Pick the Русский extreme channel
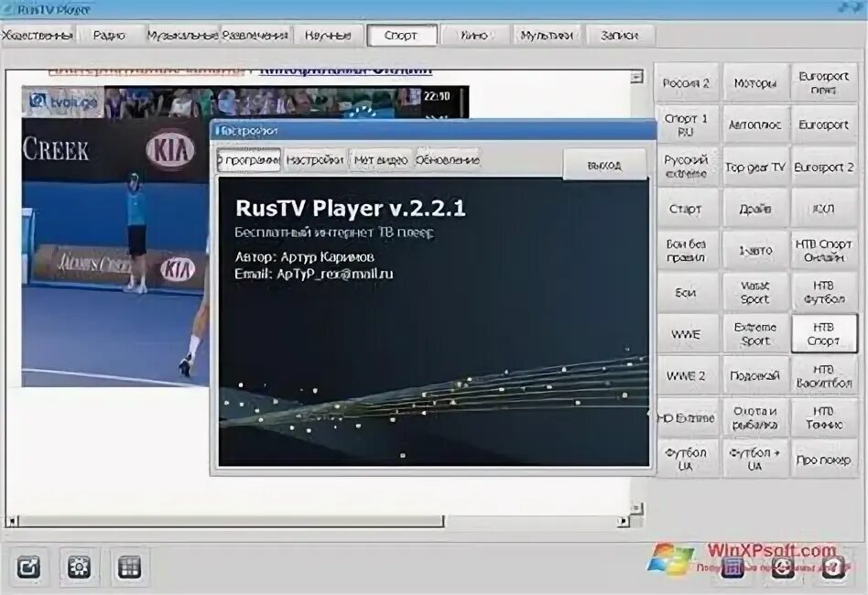Screen dimensions: 868x595 [x=687, y=167]
